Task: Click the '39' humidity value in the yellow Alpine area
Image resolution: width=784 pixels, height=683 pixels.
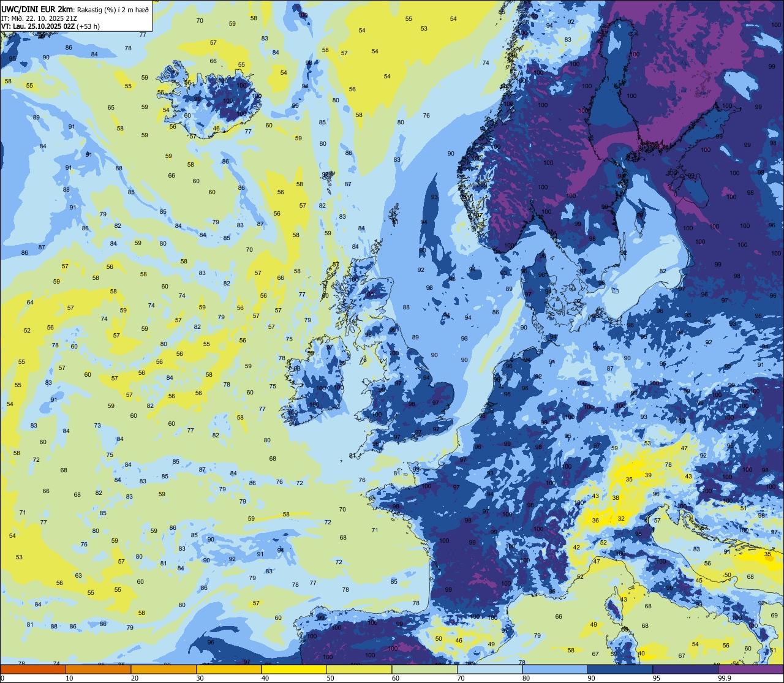Action: tap(648, 475)
